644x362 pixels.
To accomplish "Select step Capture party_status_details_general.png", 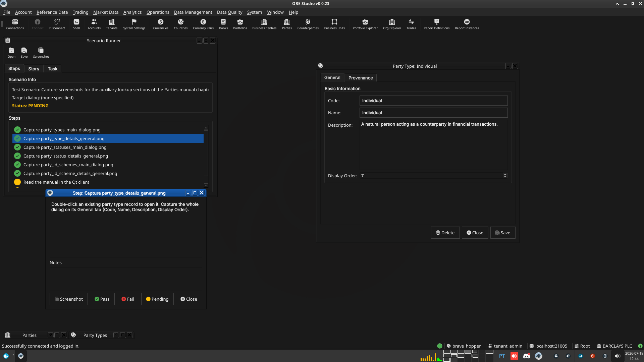I will click(108, 156).
